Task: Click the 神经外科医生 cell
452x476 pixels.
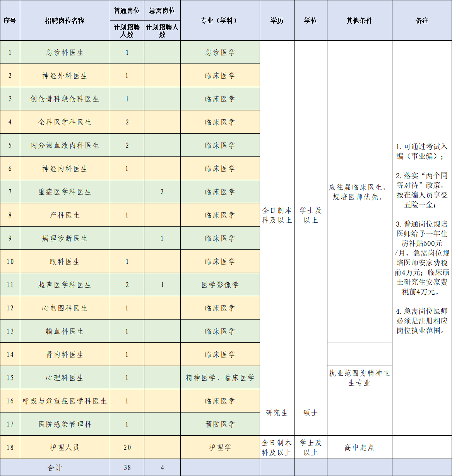Action: point(65,76)
